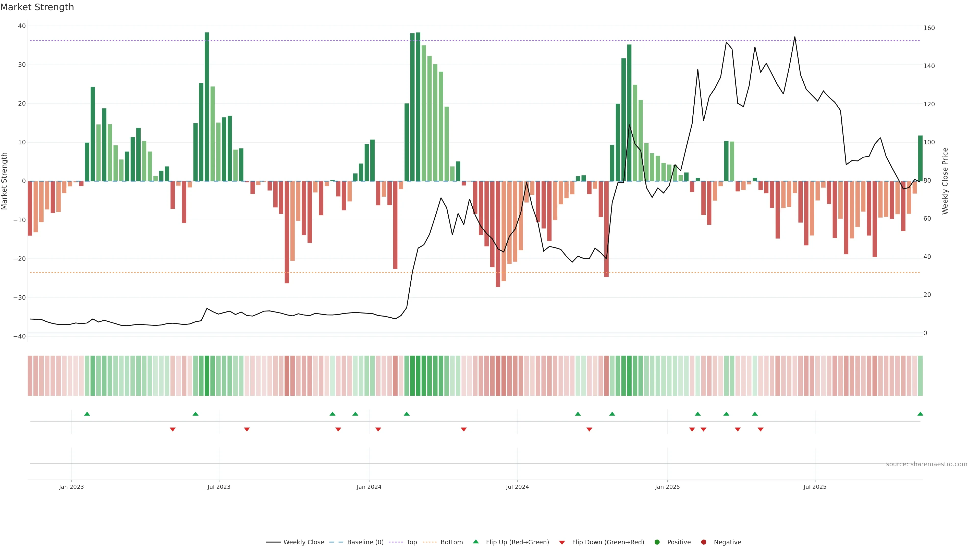Click the Jan 2025 x-axis label
980x551 pixels.
tap(667, 487)
